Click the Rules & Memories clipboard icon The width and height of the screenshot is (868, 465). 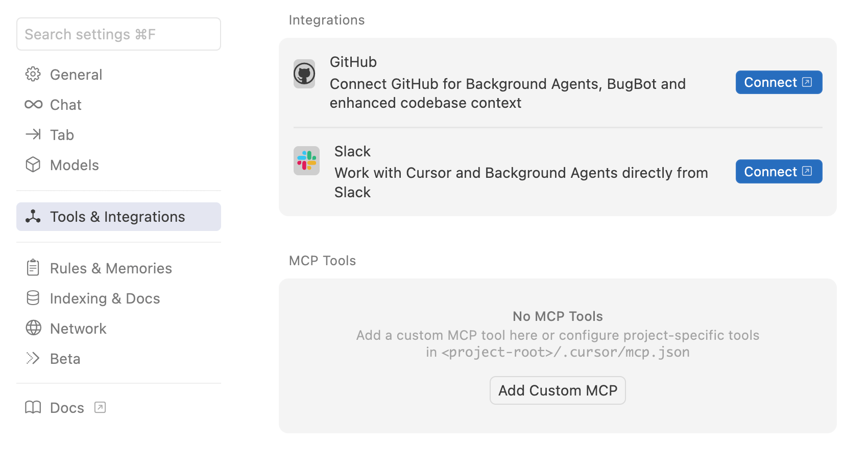(33, 267)
